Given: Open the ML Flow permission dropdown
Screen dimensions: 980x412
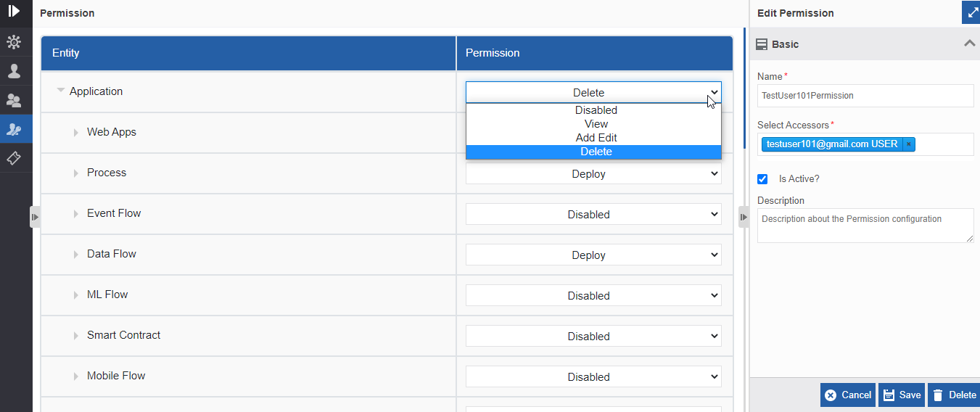Looking at the screenshot, I should 593,295.
